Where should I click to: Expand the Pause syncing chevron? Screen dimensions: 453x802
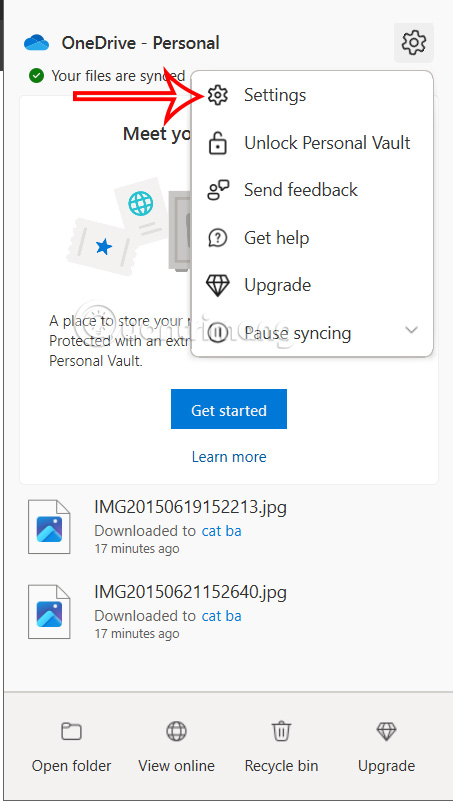(411, 330)
